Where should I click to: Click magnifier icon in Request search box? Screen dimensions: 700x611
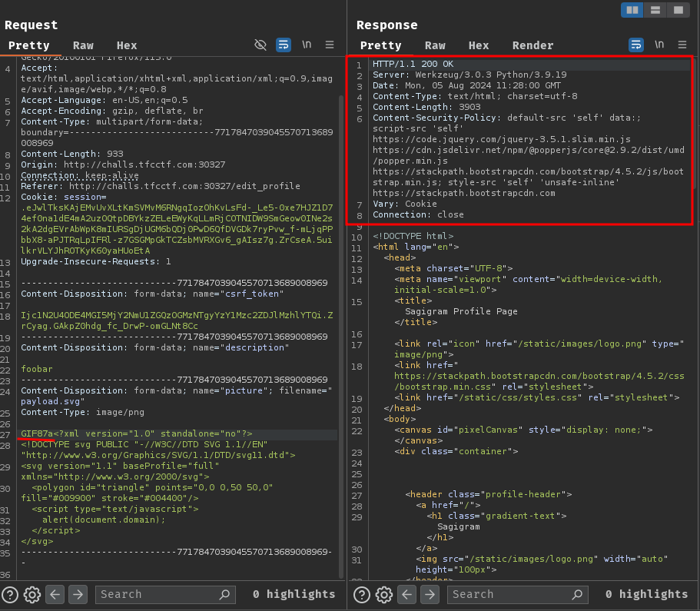(224, 594)
